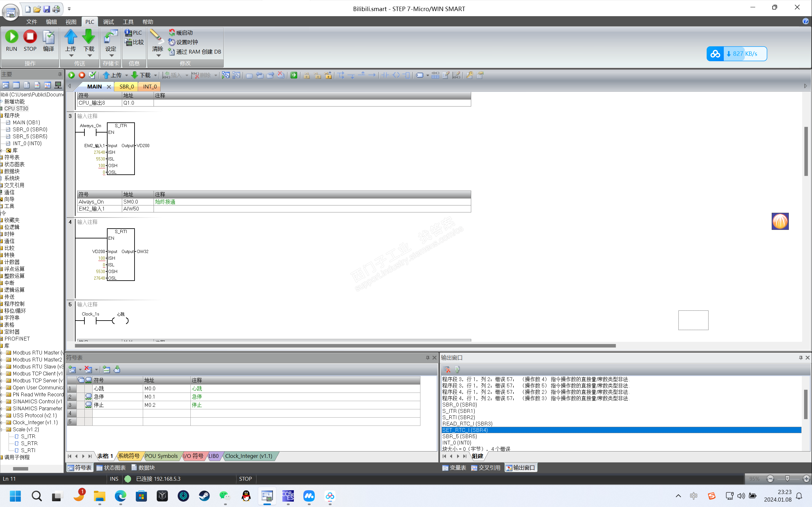Adjust the zoom slider in status bar
The image size is (812, 507).
click(787, 478)
